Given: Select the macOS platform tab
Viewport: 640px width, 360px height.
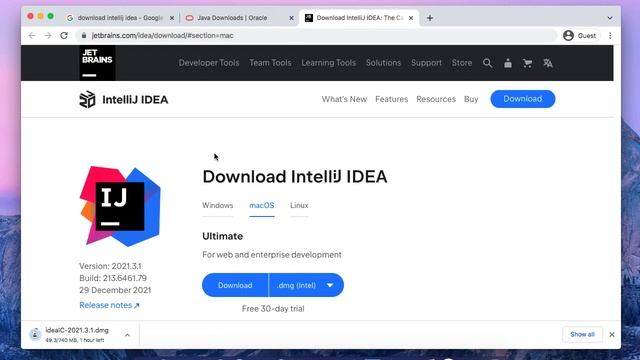Looking at the screenshot, I should [262, 205].
